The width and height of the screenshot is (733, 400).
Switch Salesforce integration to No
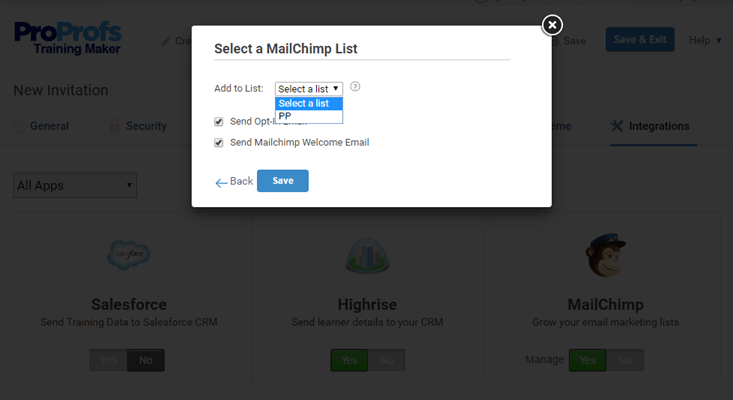pyautogui.click(x=146, y=360)
